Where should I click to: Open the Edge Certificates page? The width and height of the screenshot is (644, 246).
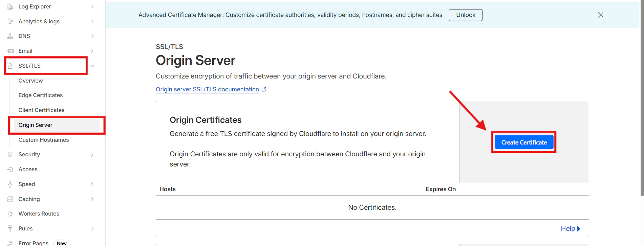[x=41, y=95]
